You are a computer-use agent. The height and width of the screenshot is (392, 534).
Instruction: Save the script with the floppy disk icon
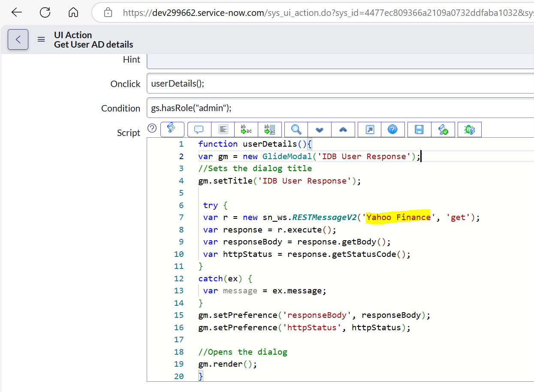click(419, 129)
